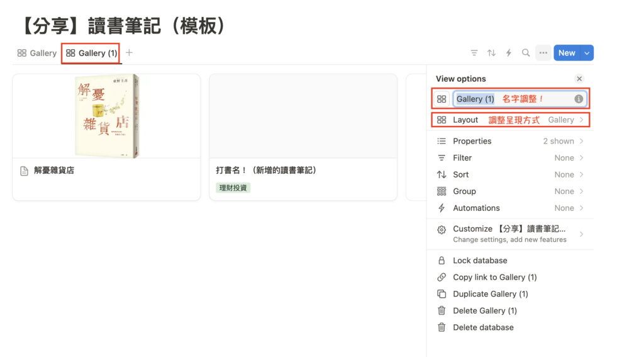Click the plus icon to add view

point(129,53)
